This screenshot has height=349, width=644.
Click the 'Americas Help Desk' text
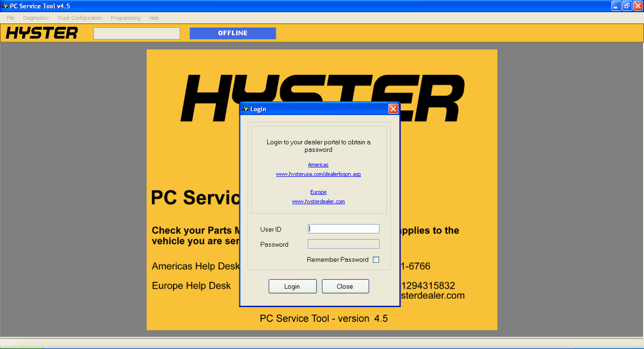pos(196,266)
